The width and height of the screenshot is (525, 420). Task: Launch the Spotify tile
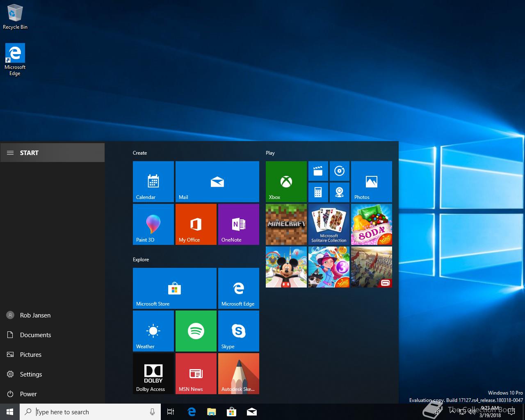[196, 331]
